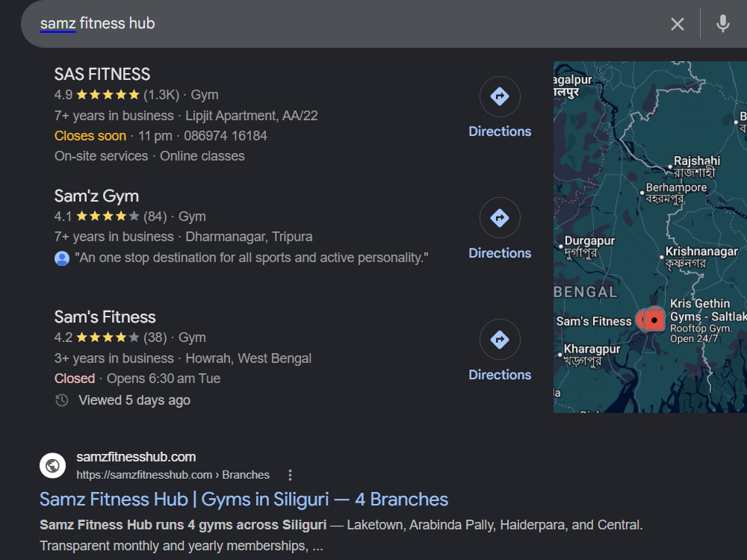Open the Sam'z Gym listing title
747x560 pixels.
[96, 196]
